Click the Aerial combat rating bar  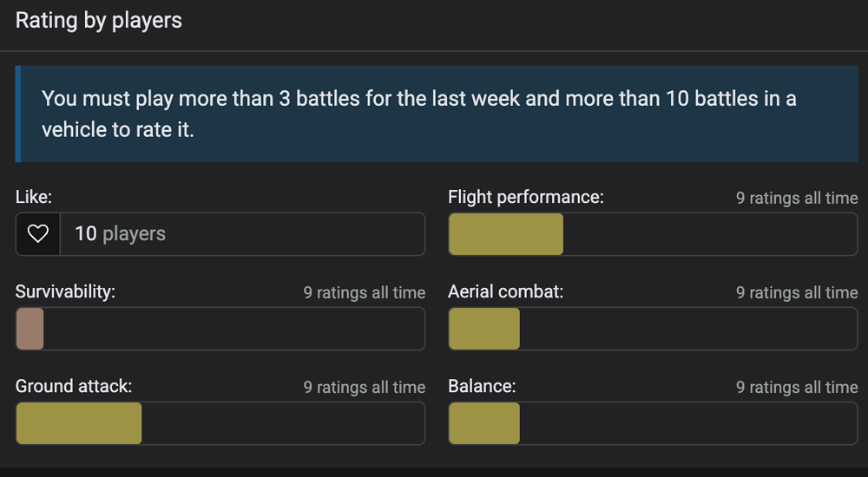[x=652, y=329]
